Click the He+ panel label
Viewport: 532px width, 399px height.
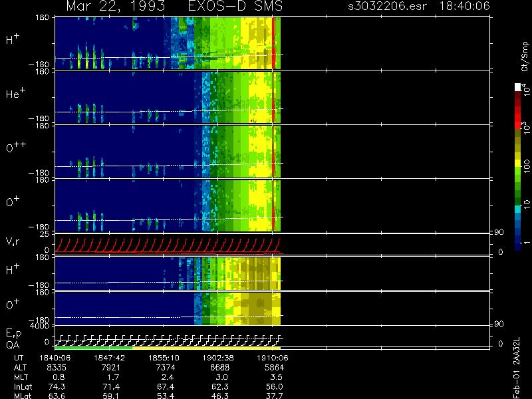(x=15, y=93)
